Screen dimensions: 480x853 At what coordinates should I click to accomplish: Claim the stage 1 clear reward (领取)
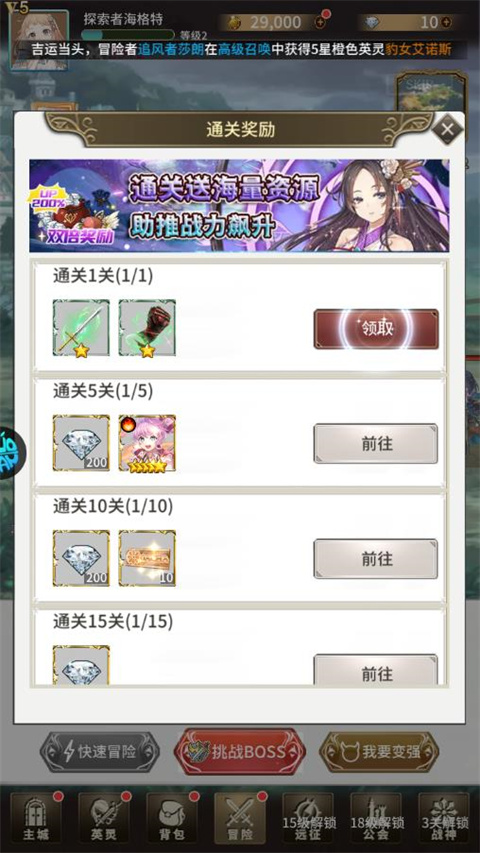point(376,329)
